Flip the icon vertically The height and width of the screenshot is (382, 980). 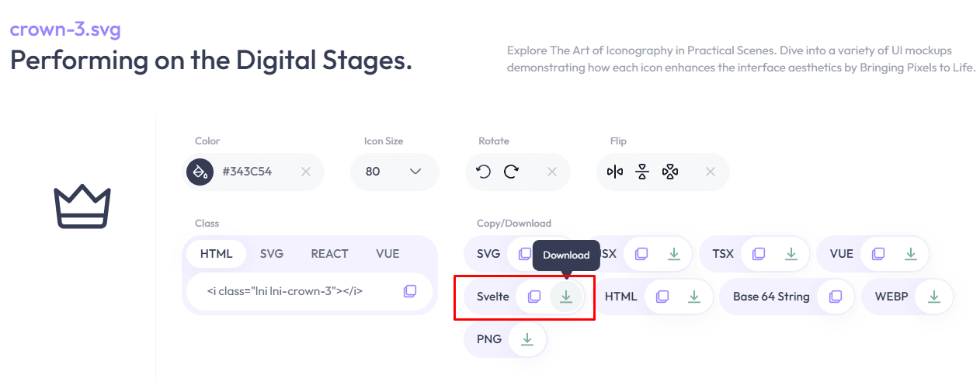click(642, 172)
